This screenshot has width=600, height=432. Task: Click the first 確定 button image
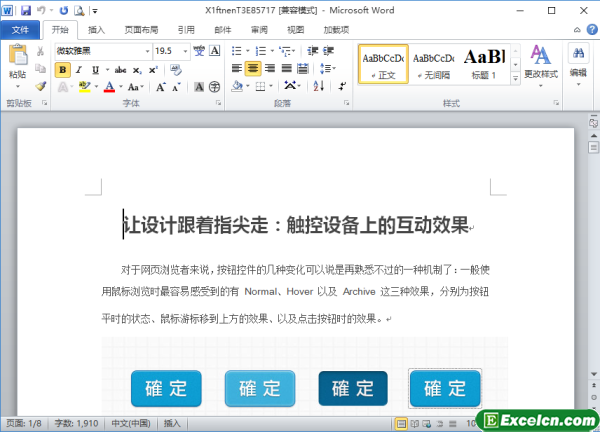click(x=166, y=388)
